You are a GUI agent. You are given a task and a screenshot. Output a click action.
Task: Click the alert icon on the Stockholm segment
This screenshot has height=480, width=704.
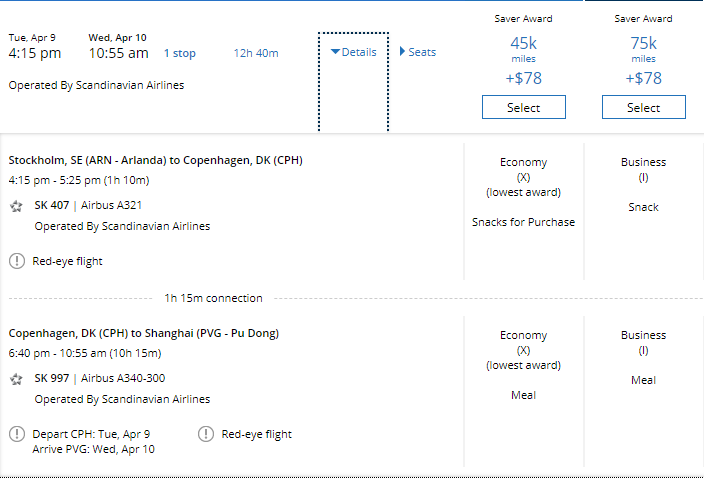tap(17, 261)
